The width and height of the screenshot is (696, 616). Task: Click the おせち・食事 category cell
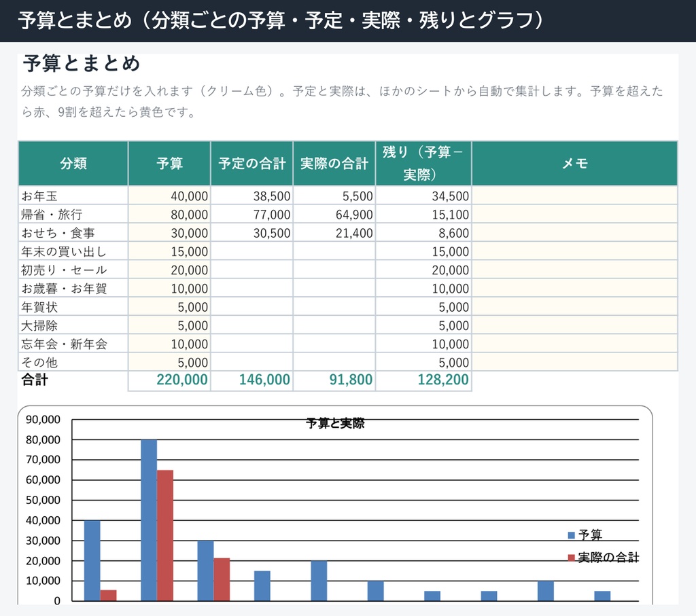pos(73,233)
